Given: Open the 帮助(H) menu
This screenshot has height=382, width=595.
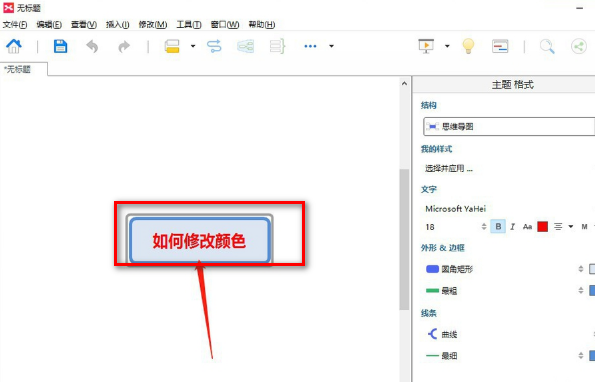Looking at the screenshot, I should coord(261,25).
